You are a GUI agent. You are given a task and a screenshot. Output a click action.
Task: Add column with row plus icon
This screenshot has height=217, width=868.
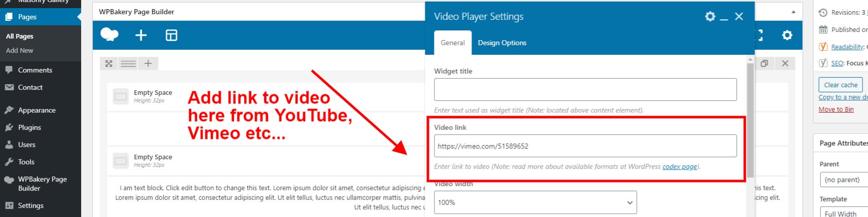point(148,63)
